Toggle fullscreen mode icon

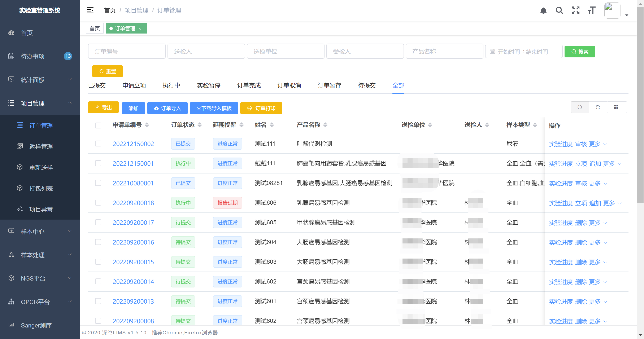575,10
